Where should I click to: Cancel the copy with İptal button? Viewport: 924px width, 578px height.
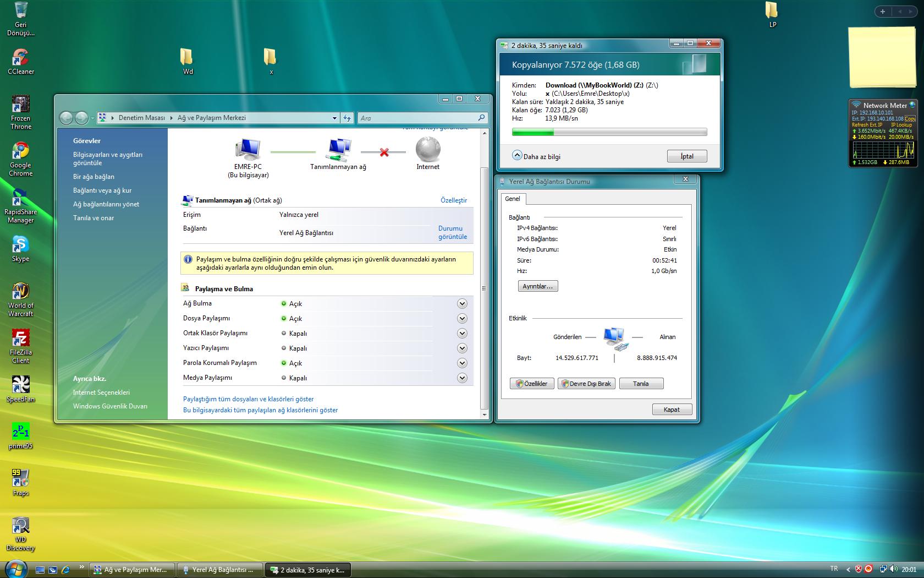click(687, 156)
